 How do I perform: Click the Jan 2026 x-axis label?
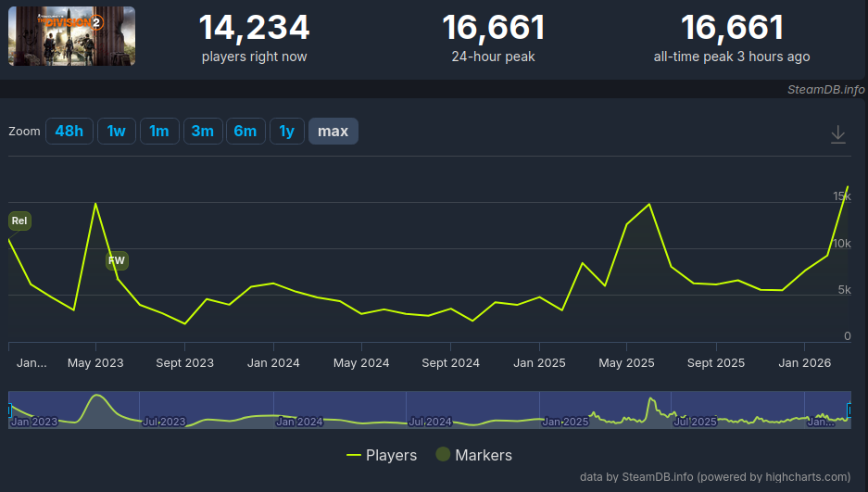pyautogui.click(x=805, y=363)
